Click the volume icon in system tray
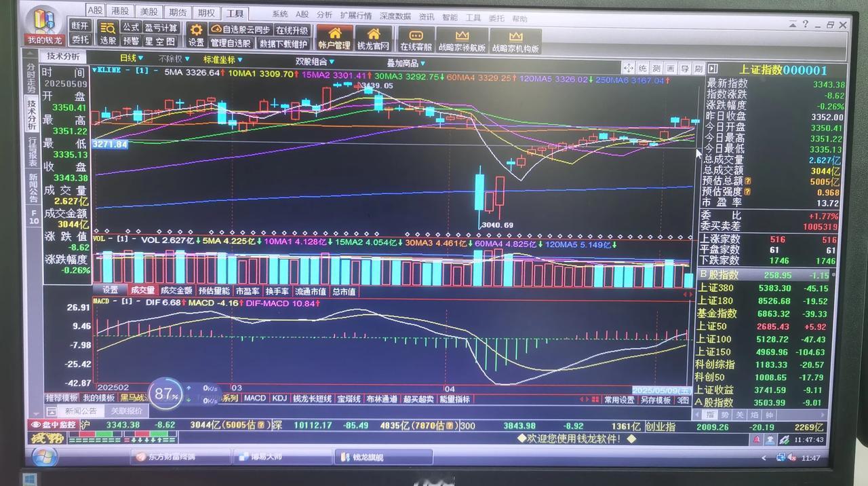868x486 pixels. (x=793, y=458)
